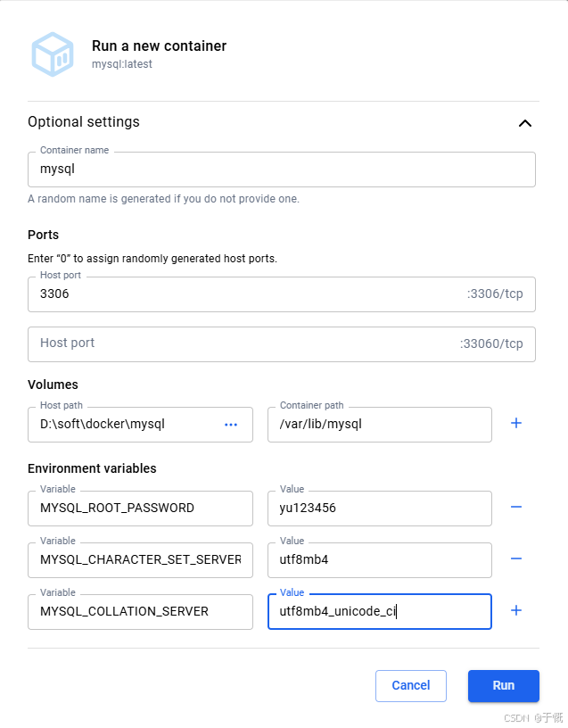
Task: Click the MYSQL_ROOT_PASSWORD variable field
Action: [x=140, y=509]
